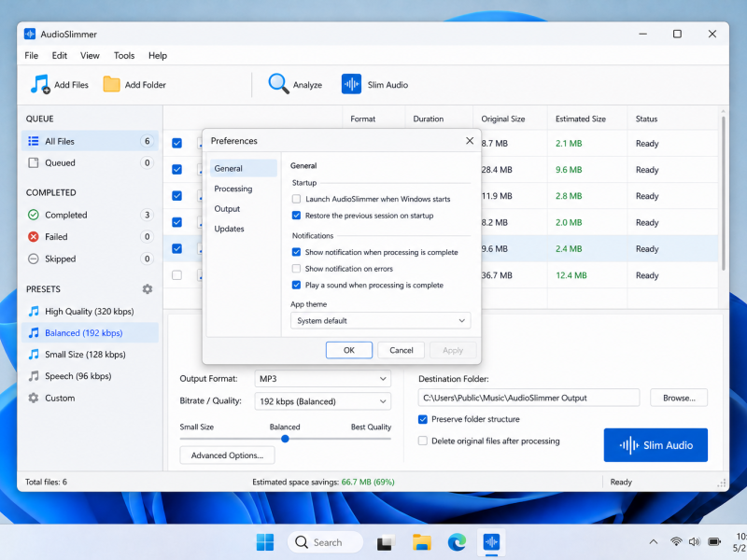Image resolution: width=747 pixels, height=560 pixels.
Task: Click the AudioSlimmer taskbar icon
Action: click(x=491, y=542)
